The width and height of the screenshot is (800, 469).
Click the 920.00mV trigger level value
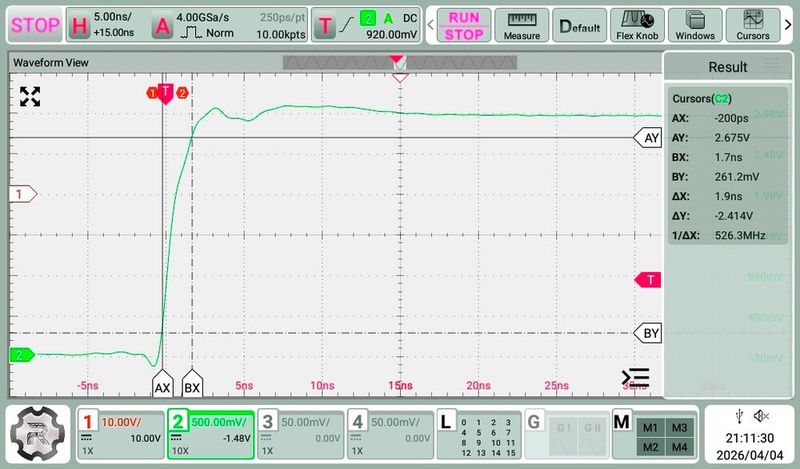391,34
